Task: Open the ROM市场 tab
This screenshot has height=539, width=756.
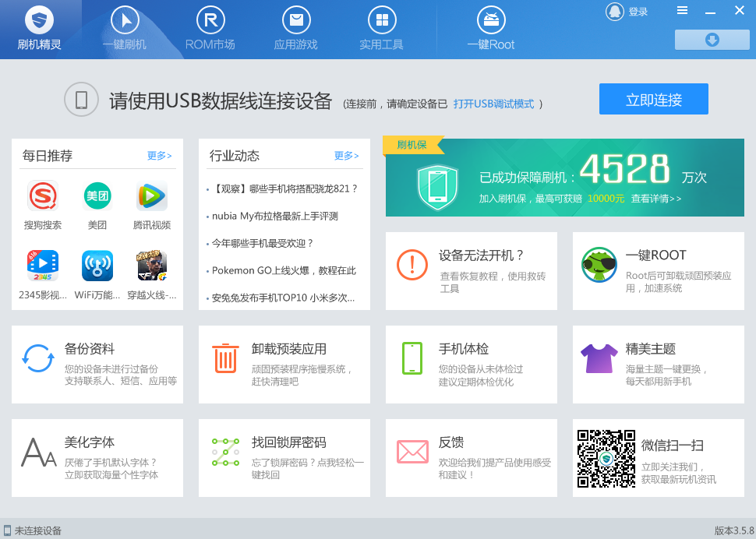Action: [x=210, y=29]
